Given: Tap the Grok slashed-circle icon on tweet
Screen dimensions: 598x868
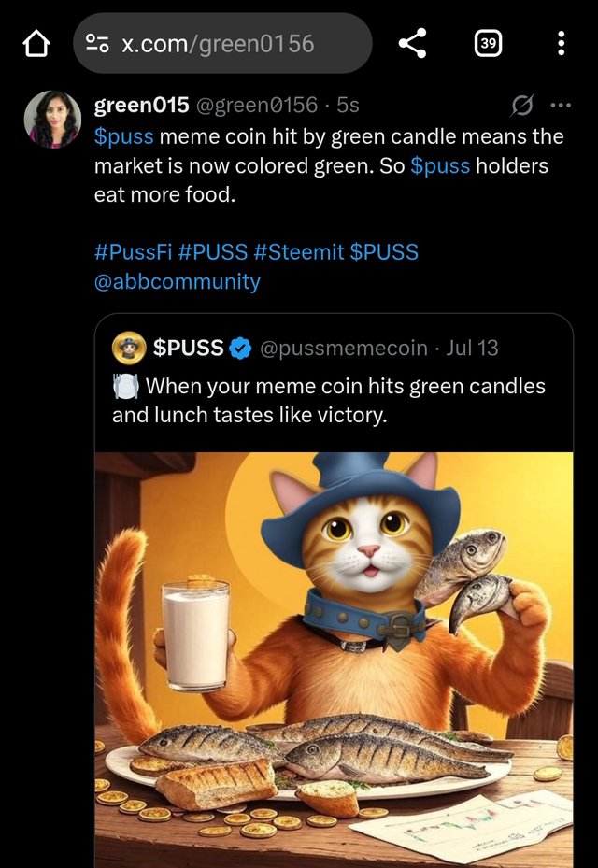Looking at the screenshot, I should tap(521, 106).
